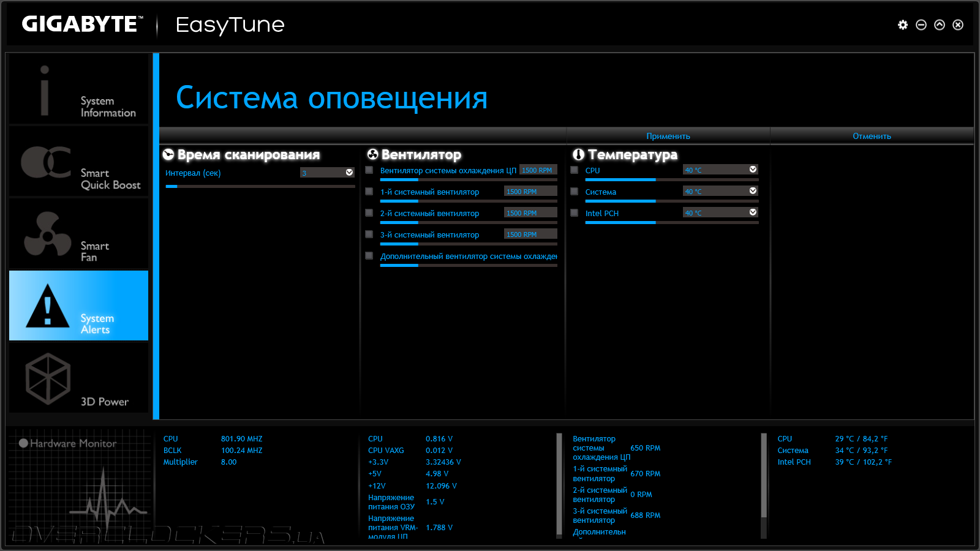Adjust the 3-й системный вентилятор slider
Viewport: 980px width, 551px height.
click(469, 244)
